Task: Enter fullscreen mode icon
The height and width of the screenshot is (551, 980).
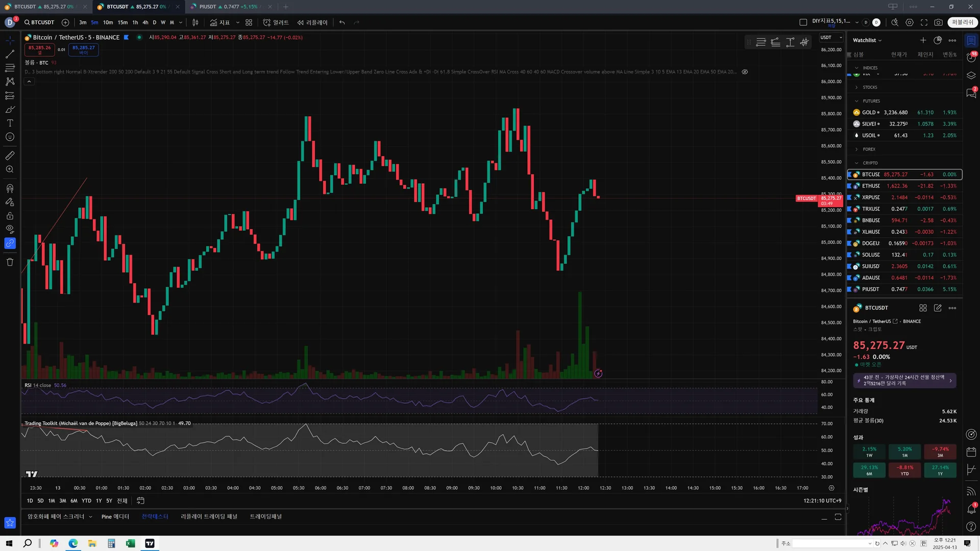Action: tap(924, 22)
